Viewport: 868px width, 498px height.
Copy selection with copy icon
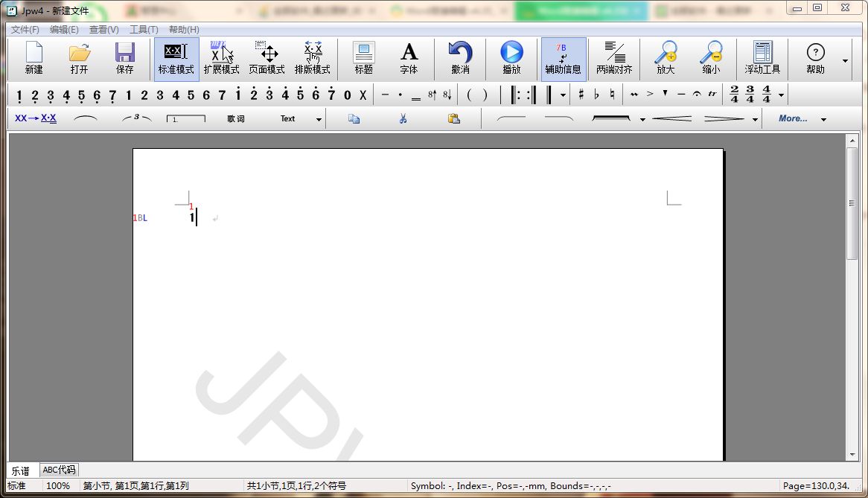tap(354, 118)
